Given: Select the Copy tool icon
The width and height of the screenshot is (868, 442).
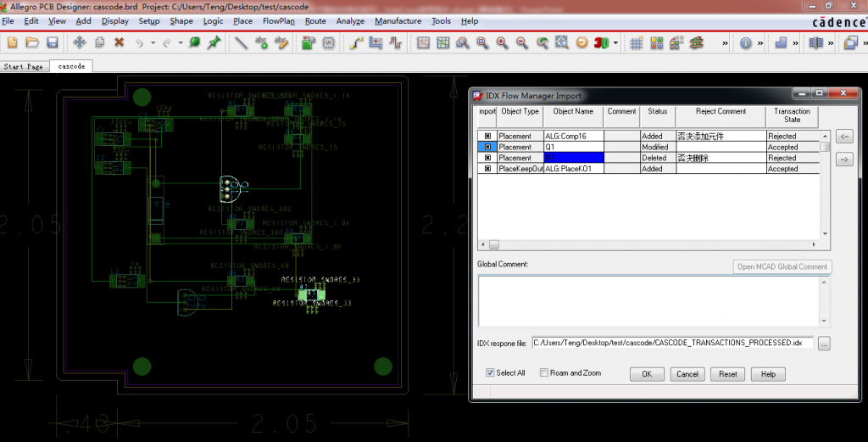Looking at the screenshot, I should click(x=100, y=42).
